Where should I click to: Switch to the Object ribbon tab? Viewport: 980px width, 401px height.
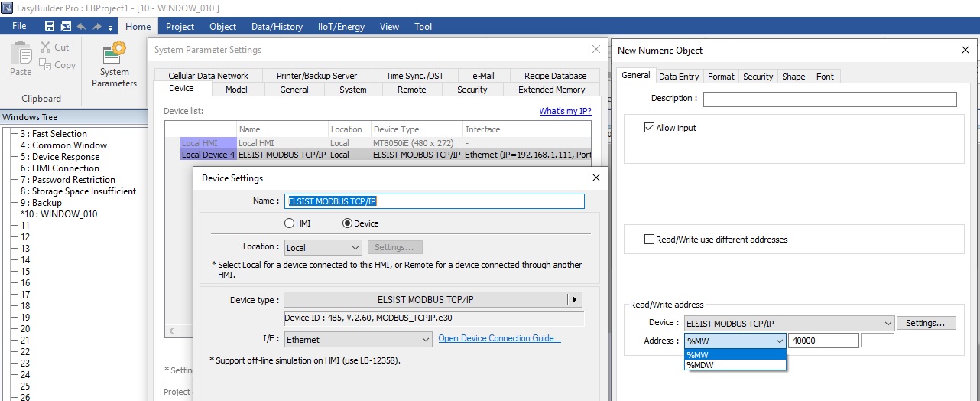coord(223,27)
